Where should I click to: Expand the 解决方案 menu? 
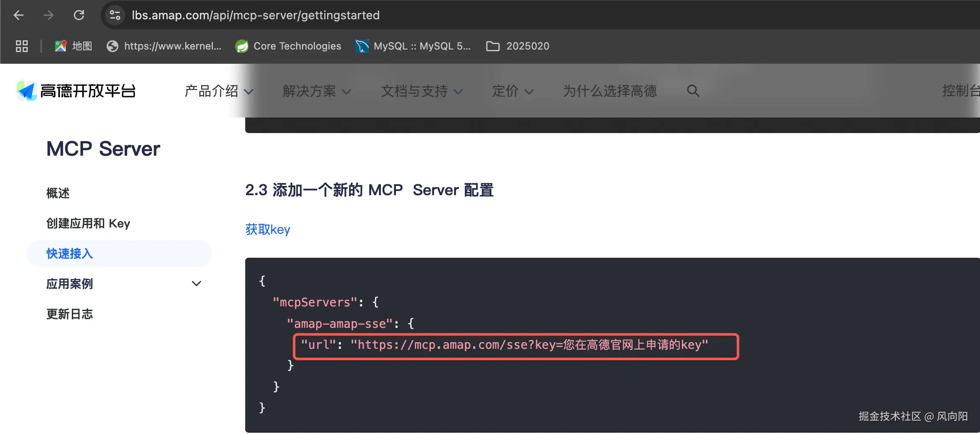tap(317, 91)
